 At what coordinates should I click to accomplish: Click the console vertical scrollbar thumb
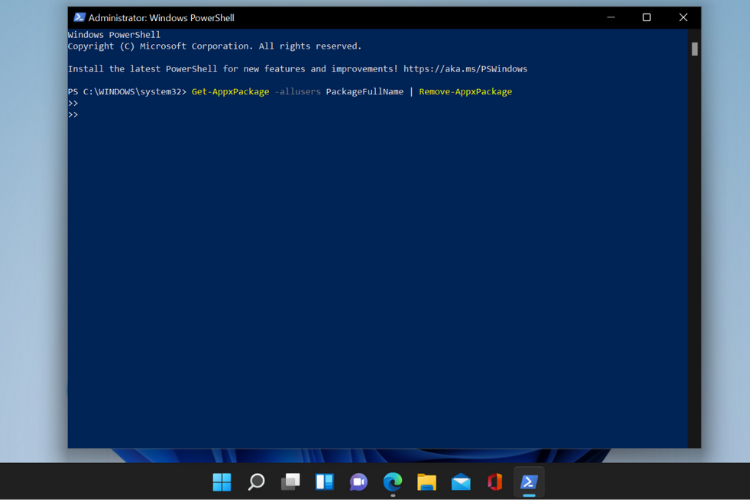click(x=694, y=48)
